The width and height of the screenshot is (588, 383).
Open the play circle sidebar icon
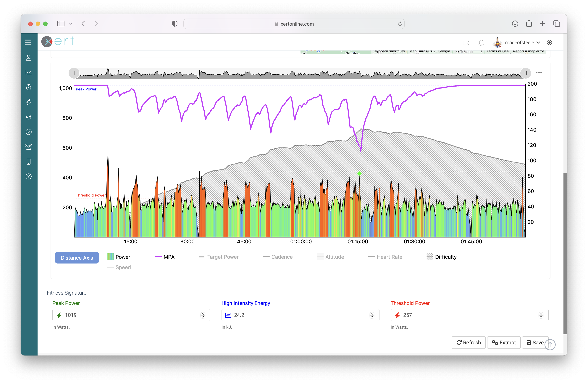pos(29,132)
